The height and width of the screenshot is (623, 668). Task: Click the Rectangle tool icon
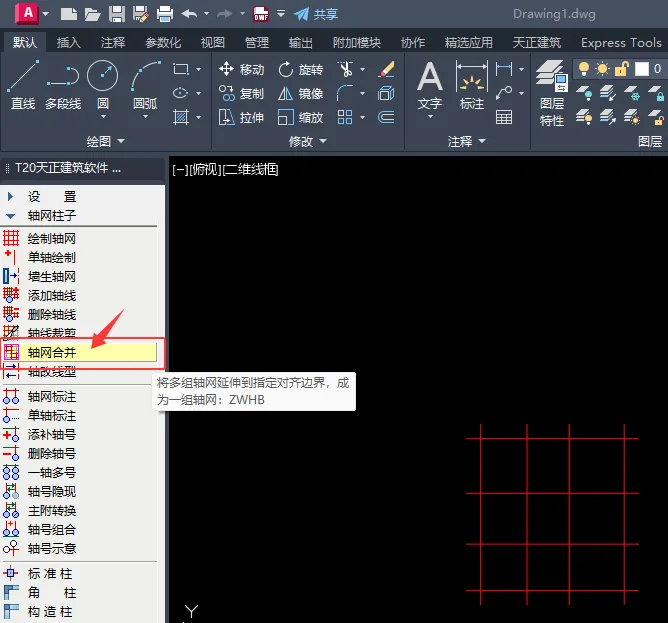pos(181,69)
